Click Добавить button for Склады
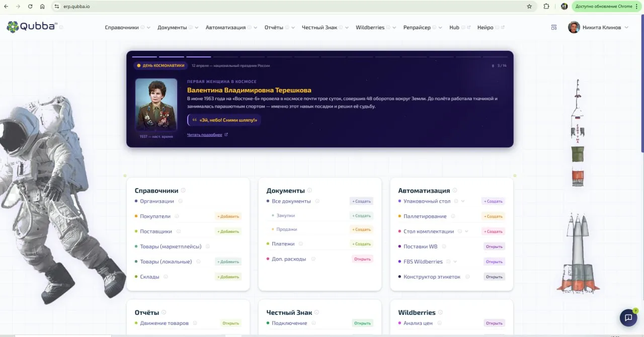Image resolution: width=644 pixels, height=337 pixels. pyautogui.click(x=228, y=277)
